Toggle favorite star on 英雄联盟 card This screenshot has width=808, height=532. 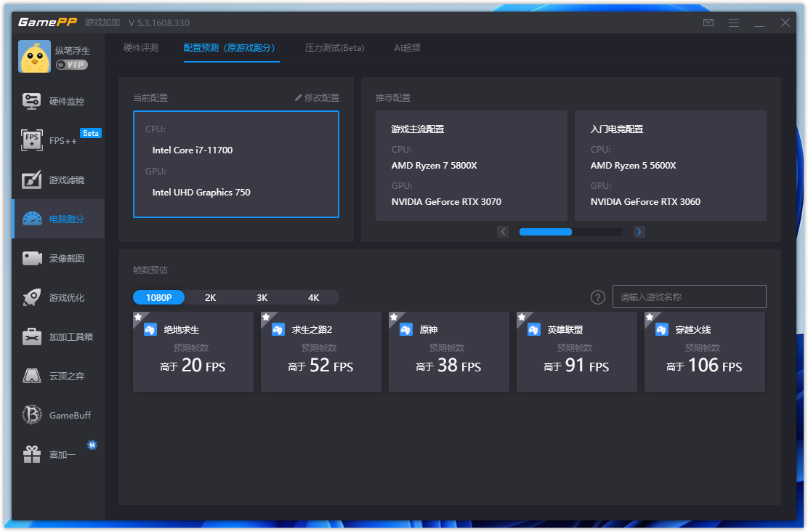pyautogui.click(x=522, y=317)
